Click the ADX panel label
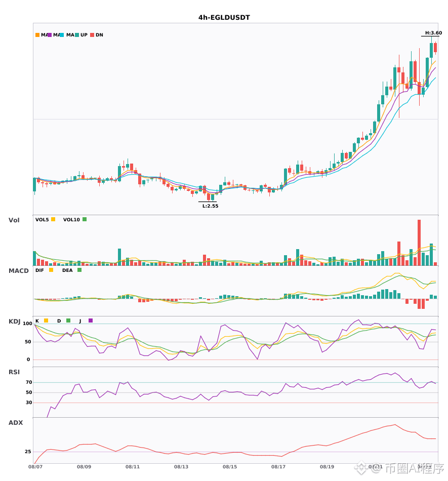 [15, 423]
